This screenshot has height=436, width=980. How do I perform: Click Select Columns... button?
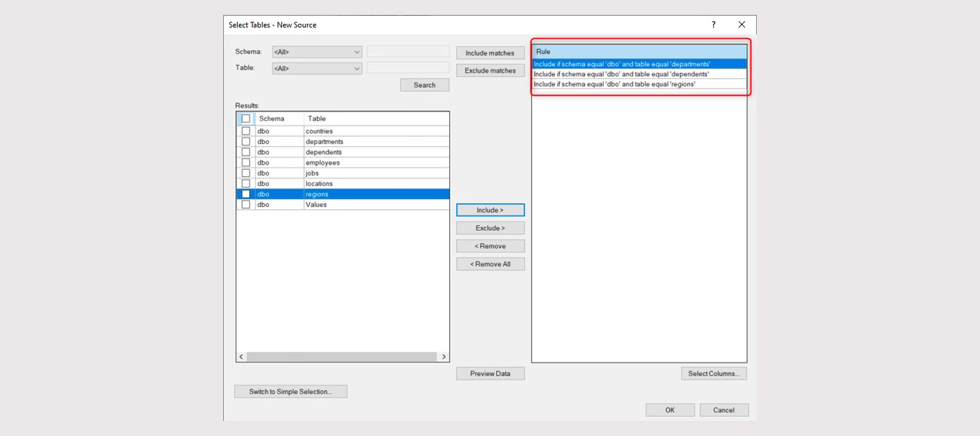click(714, 373)
